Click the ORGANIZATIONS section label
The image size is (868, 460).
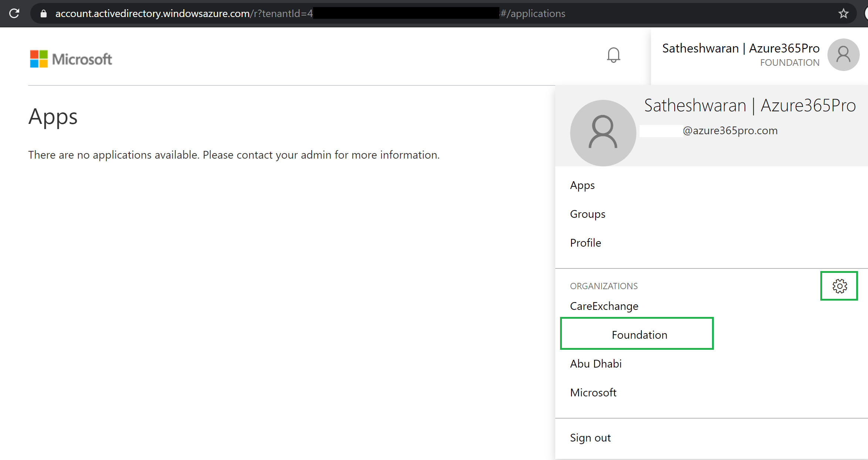click(x=604, y=286)
